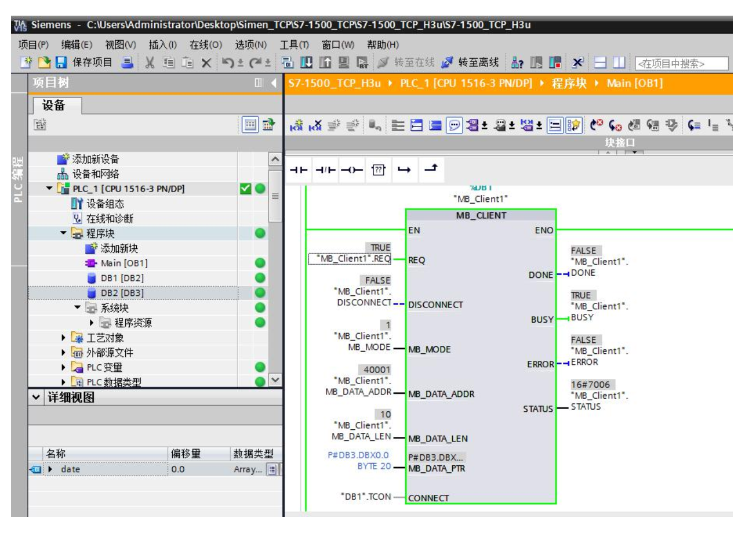Insert normally open contact instruction
This screenshot has height=539, width=756.
[x=299, y=169]
